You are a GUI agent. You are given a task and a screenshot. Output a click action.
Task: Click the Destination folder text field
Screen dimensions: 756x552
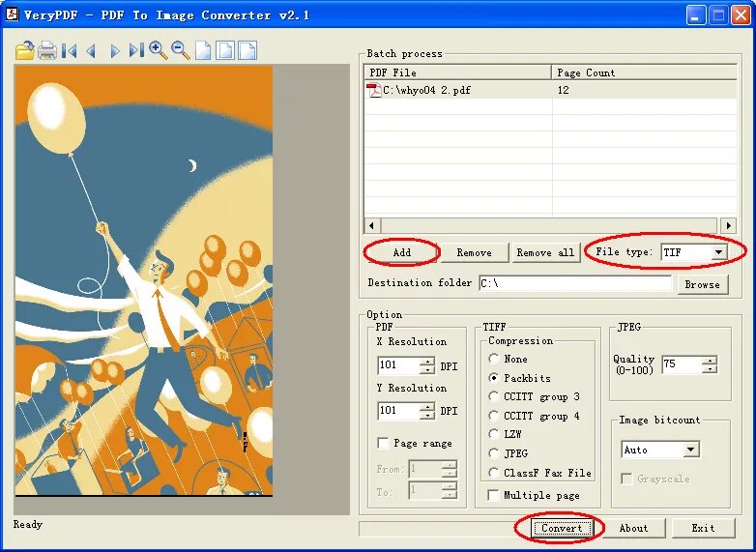575,283
